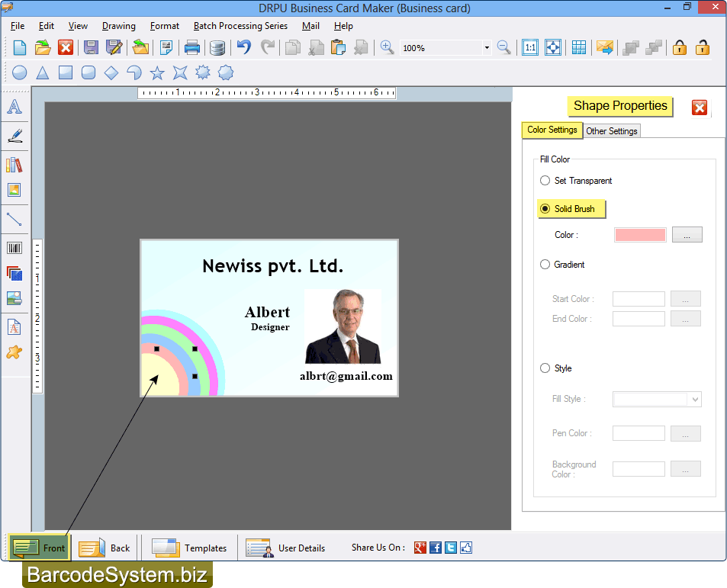Open the File menu
Screen dimensions: 727x588
pyautogui.click(x=18, y=26)
